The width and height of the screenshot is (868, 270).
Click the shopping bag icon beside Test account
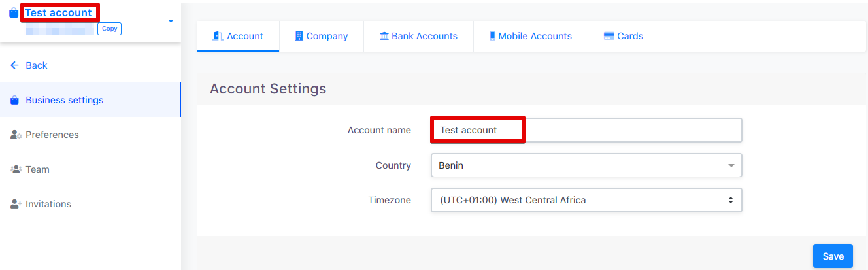pos(14,13)
